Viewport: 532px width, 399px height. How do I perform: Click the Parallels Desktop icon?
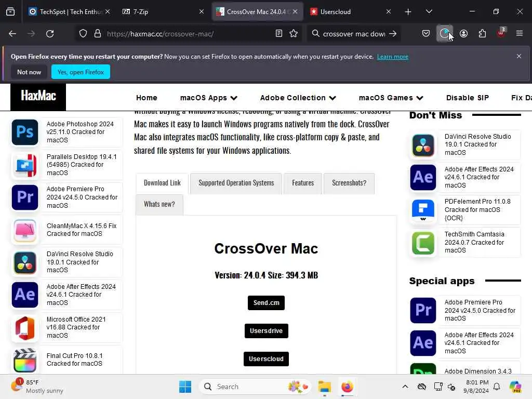(x=25, y=165)
